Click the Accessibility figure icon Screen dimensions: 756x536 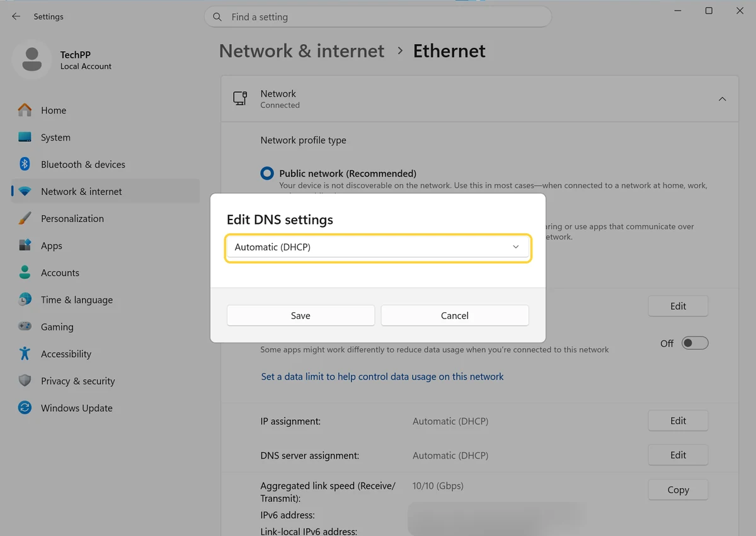[x=25, y=354]
